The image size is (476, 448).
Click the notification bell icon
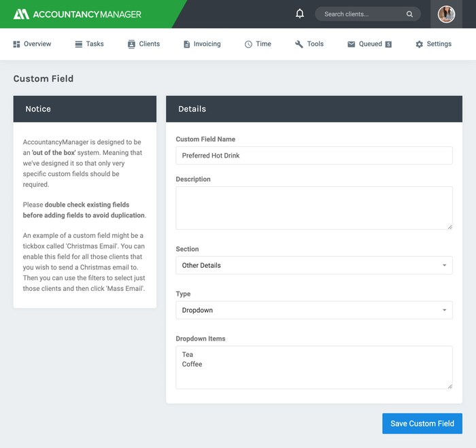(300, 14)
